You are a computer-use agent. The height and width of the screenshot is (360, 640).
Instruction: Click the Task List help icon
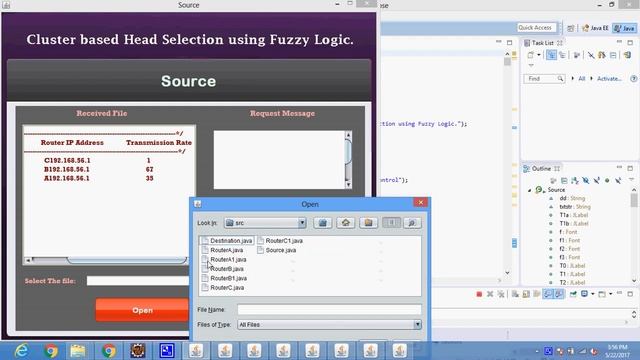click(x=633, y=78)
